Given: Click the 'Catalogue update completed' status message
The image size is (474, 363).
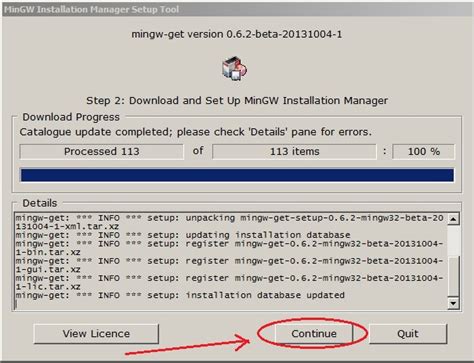Looking at the screenshot, I should click(x=196, y=132).
